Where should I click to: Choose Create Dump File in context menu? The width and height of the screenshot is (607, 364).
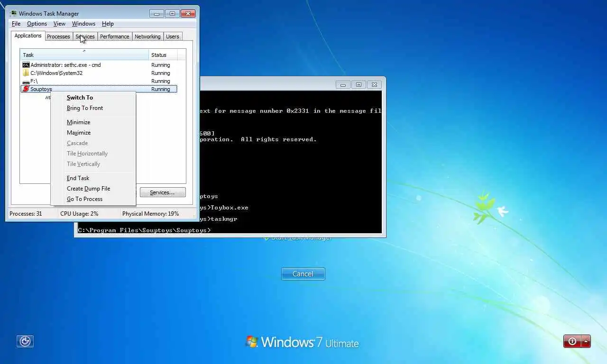(x=93, y=189)
